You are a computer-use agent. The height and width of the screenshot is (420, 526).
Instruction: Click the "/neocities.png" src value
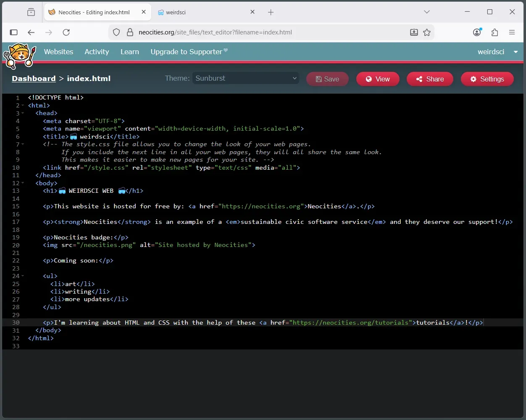point(106,245)
